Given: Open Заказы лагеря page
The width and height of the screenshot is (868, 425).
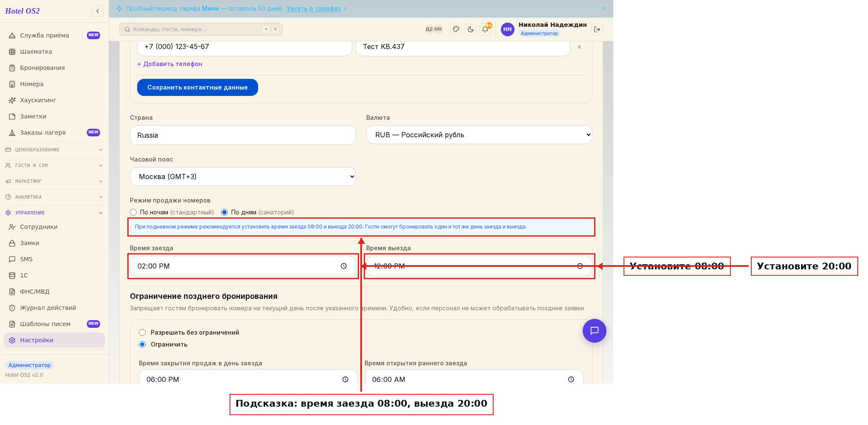Looking at the screenshot, I should pos(54,133).
